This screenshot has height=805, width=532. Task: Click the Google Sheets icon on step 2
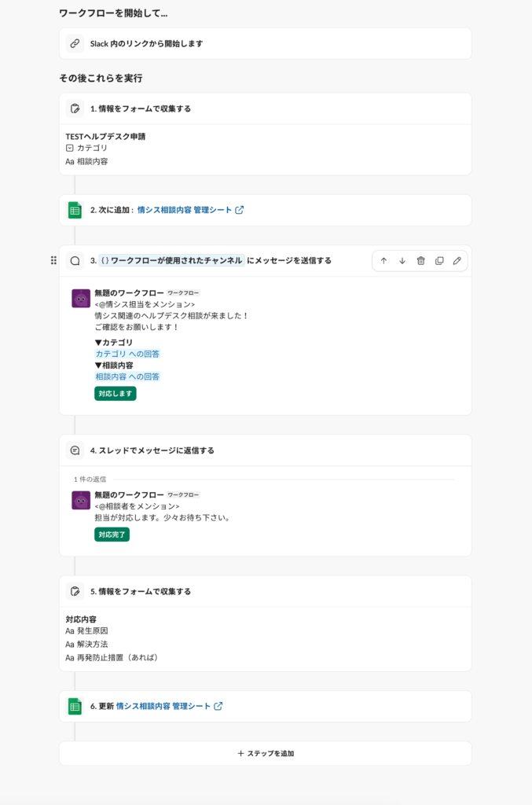tap(75, 210)
